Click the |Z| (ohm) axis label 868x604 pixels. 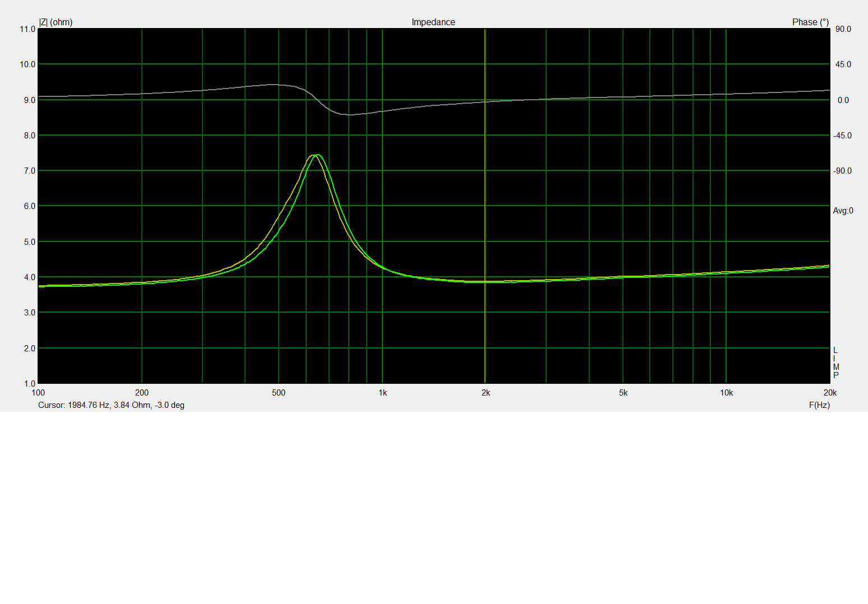(x=56, y=22)
